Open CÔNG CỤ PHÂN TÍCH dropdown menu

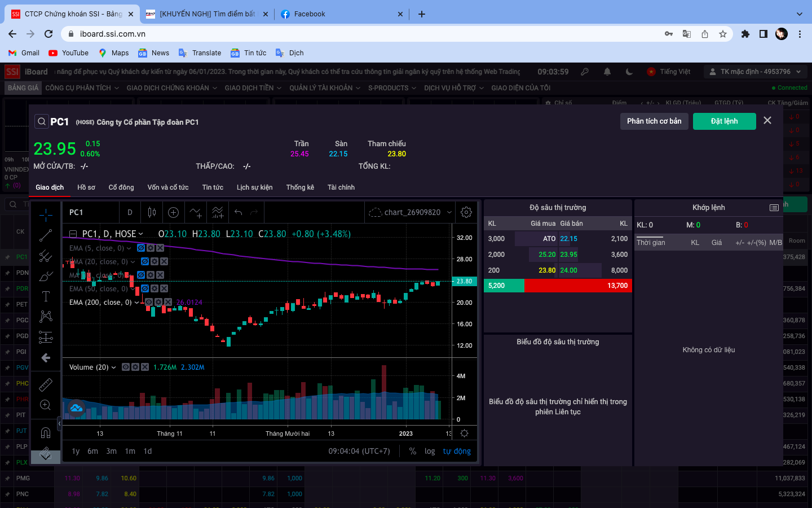pyautogui.click(x=82, y=88)
